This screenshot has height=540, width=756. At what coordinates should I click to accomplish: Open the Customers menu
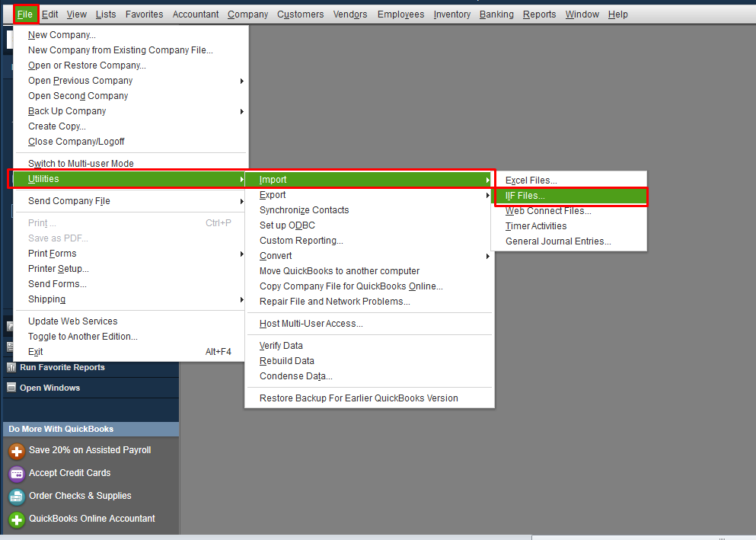click(301, 14)
